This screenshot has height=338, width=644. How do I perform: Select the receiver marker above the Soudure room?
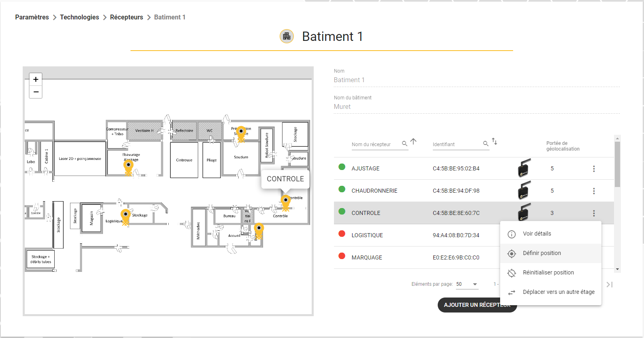(241, 134)
